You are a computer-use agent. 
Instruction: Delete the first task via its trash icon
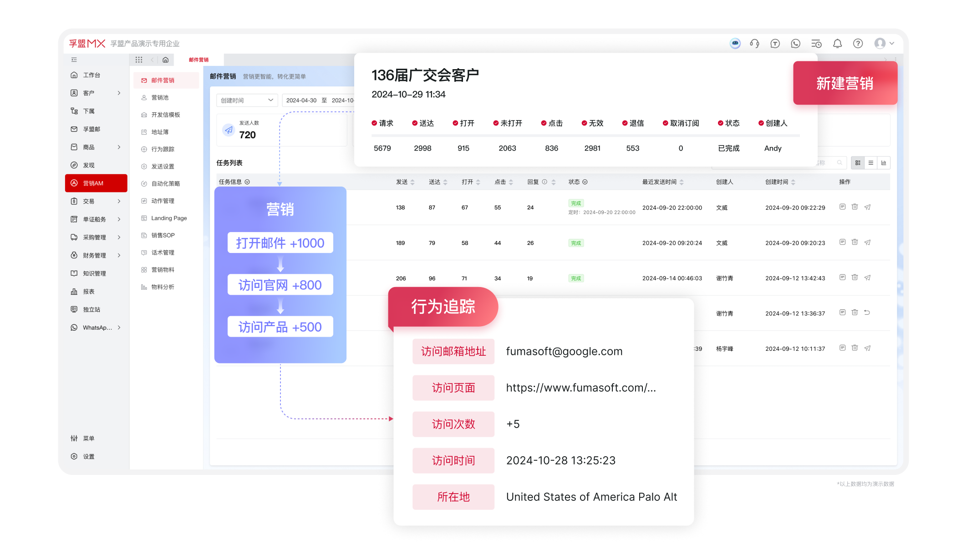[x=854, y=207]
